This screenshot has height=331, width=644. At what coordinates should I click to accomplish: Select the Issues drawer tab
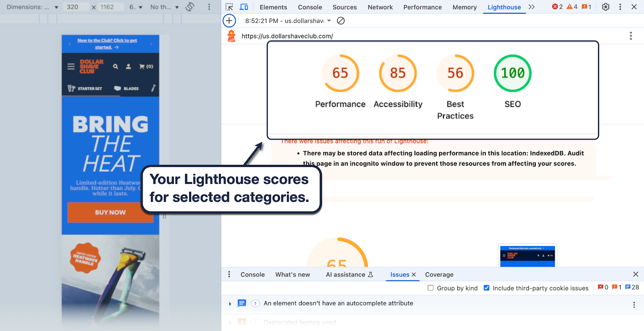[400, 274]
